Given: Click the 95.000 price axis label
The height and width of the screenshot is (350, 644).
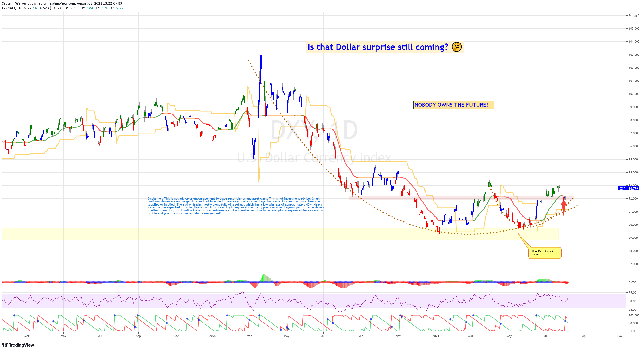Looking at the screenshot, I should [634, 159].
